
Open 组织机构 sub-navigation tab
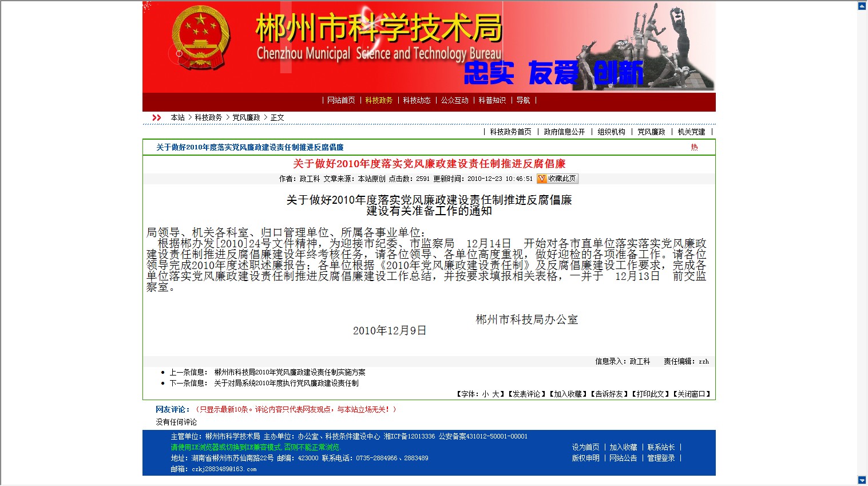coord(611,132)
